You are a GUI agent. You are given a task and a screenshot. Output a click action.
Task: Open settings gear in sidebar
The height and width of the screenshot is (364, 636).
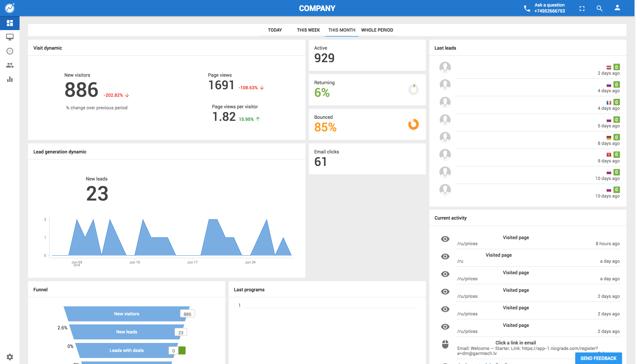point(10,357)
